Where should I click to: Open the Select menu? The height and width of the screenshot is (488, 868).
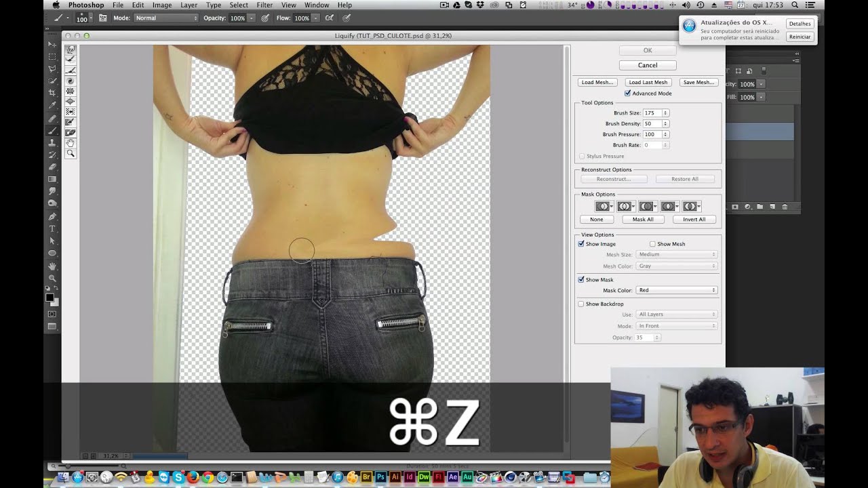pyautogui.click(x=239, y=5)
